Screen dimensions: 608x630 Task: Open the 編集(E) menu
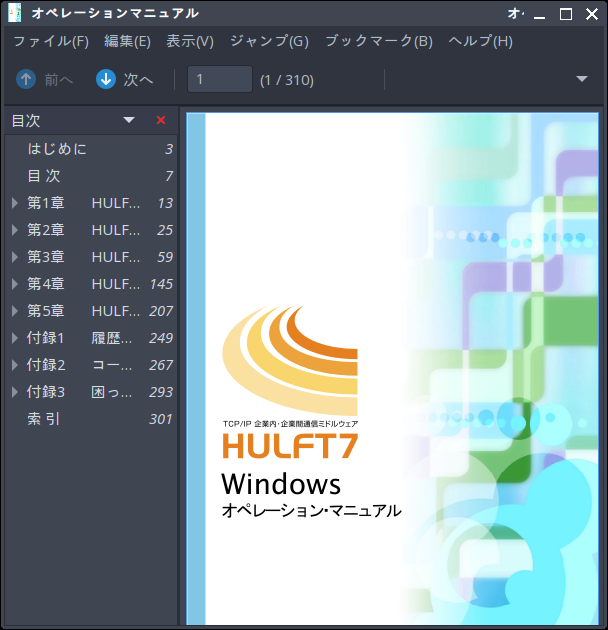[x=127, y=41]
